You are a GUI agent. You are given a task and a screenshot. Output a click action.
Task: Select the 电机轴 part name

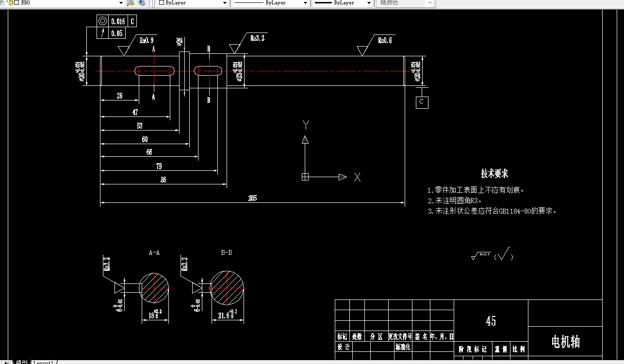[566, 342]
